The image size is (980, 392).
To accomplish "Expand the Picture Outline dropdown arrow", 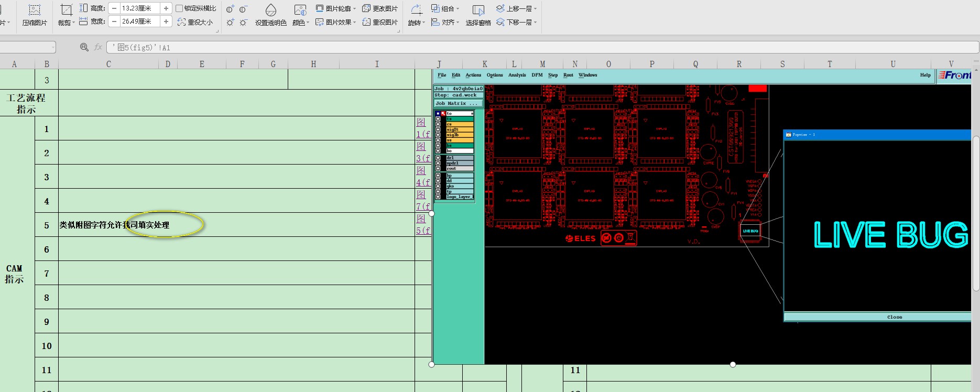I will click(x=355, y=9).
